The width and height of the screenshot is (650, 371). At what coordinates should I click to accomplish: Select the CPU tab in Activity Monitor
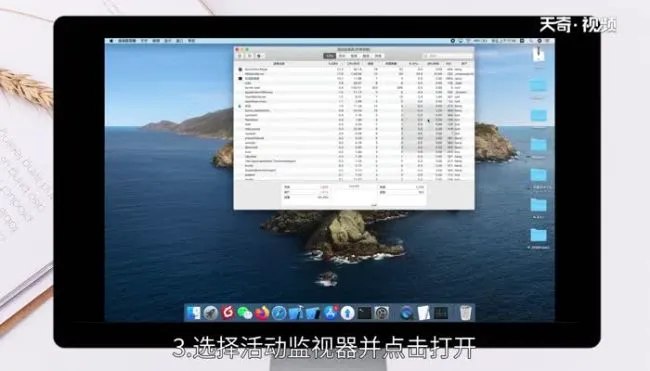tap(330, 56)
